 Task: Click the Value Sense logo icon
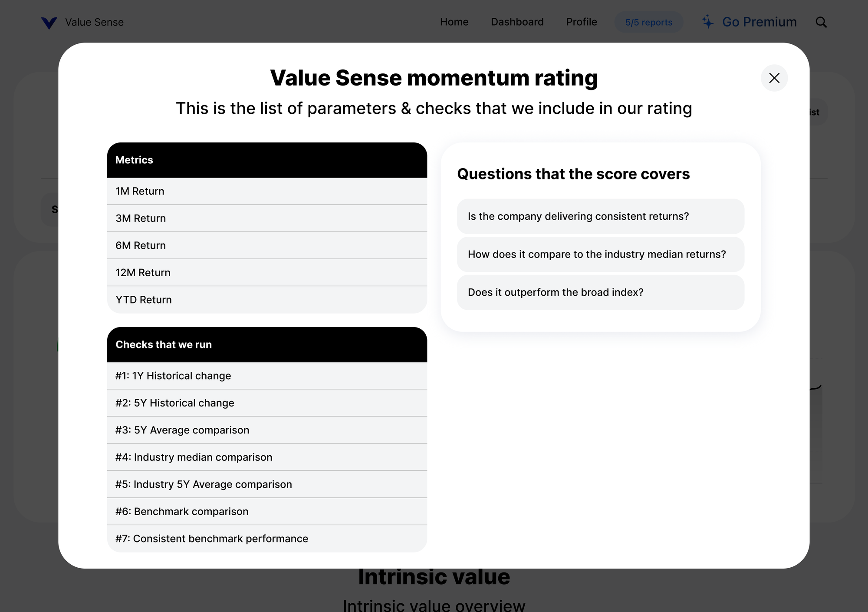tap(49, 23)
